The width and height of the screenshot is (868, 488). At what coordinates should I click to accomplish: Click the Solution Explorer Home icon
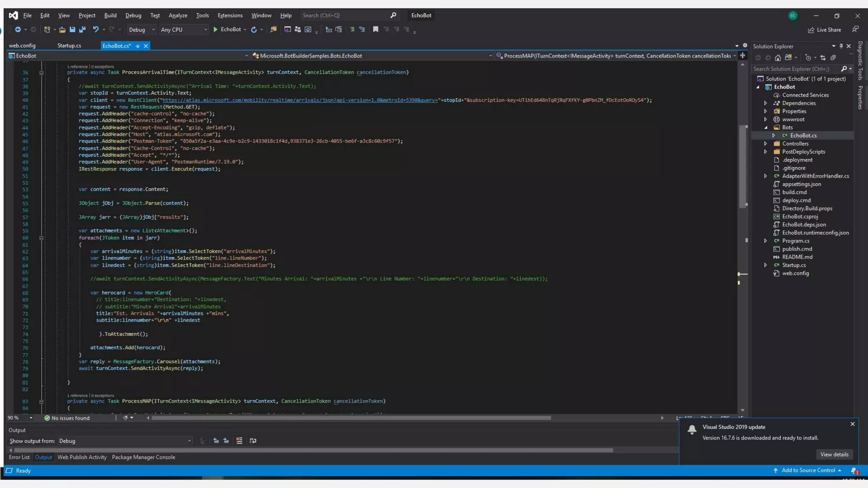coord(778,58)
